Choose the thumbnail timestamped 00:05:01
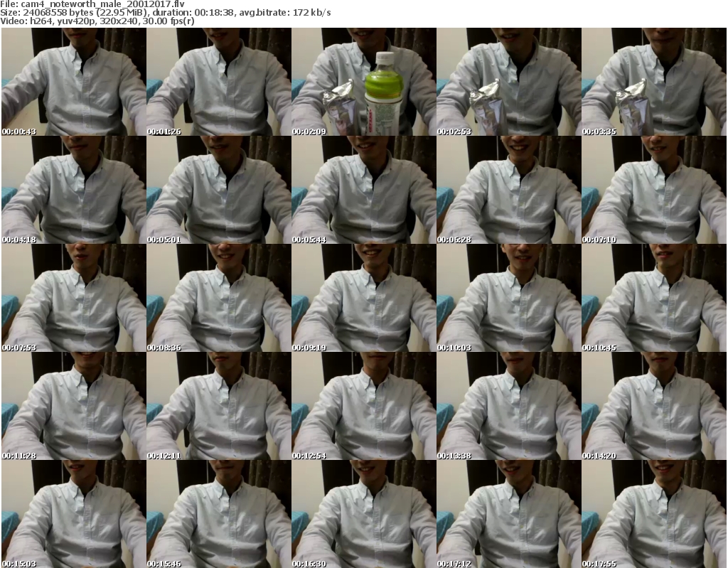 click(x=219, y=190)
